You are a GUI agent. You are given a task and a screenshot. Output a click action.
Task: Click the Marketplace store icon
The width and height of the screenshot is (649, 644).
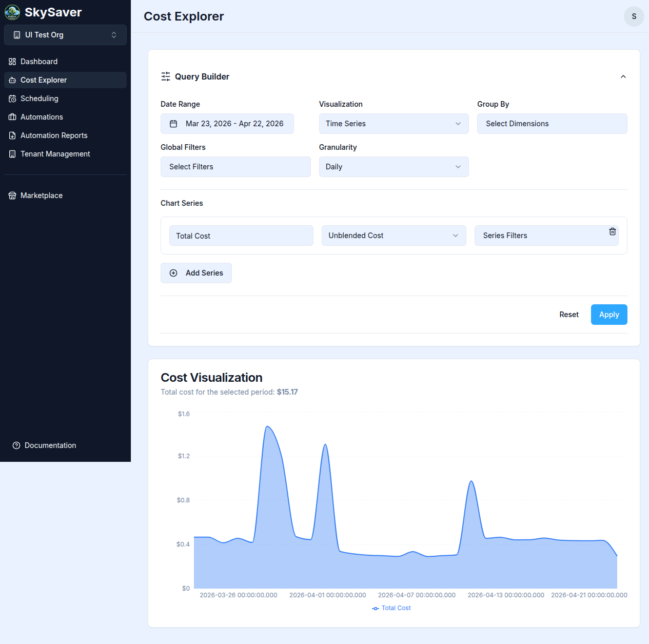pos(12,196)
